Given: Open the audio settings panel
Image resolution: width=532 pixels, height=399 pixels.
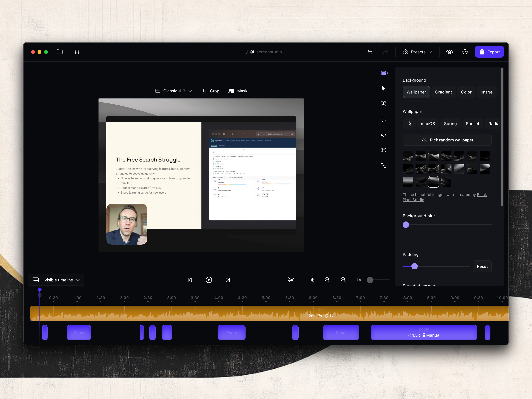Looking at the screenshot, I should click(383, 135).
